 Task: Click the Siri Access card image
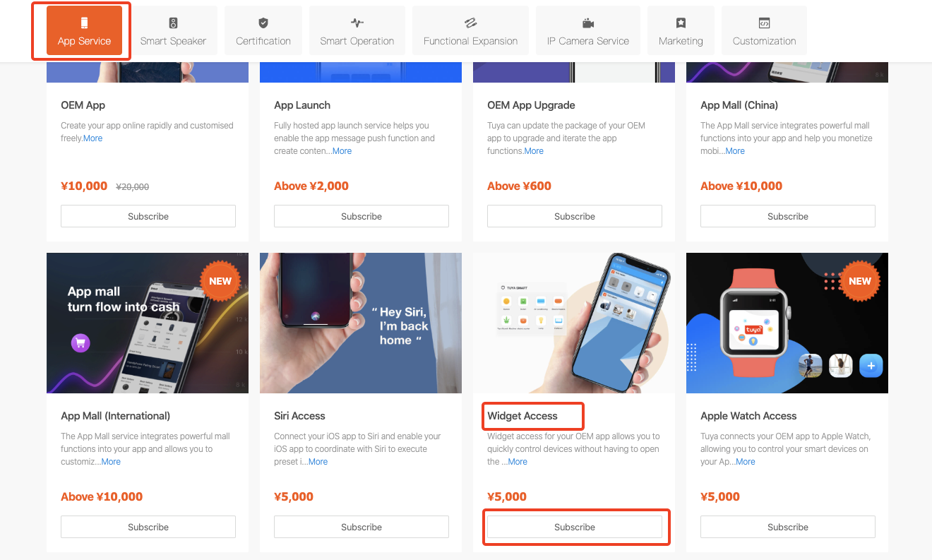point(361,323)
